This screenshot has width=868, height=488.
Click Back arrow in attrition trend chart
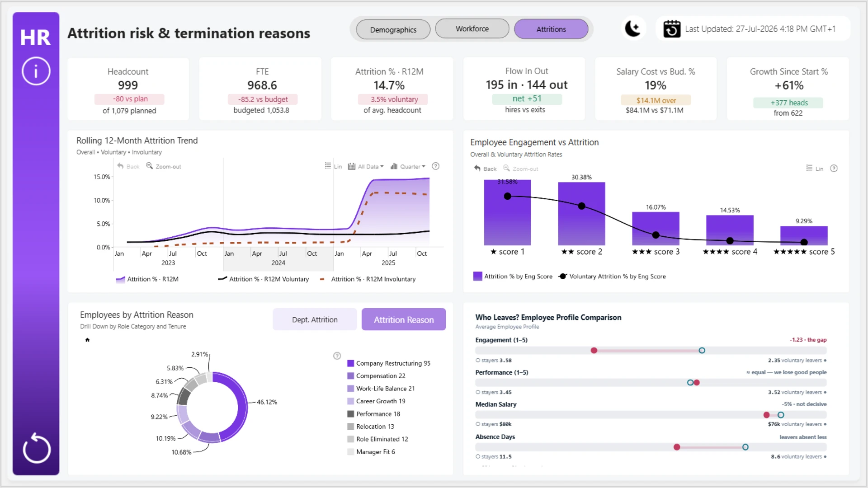click(x=128, y=166)
